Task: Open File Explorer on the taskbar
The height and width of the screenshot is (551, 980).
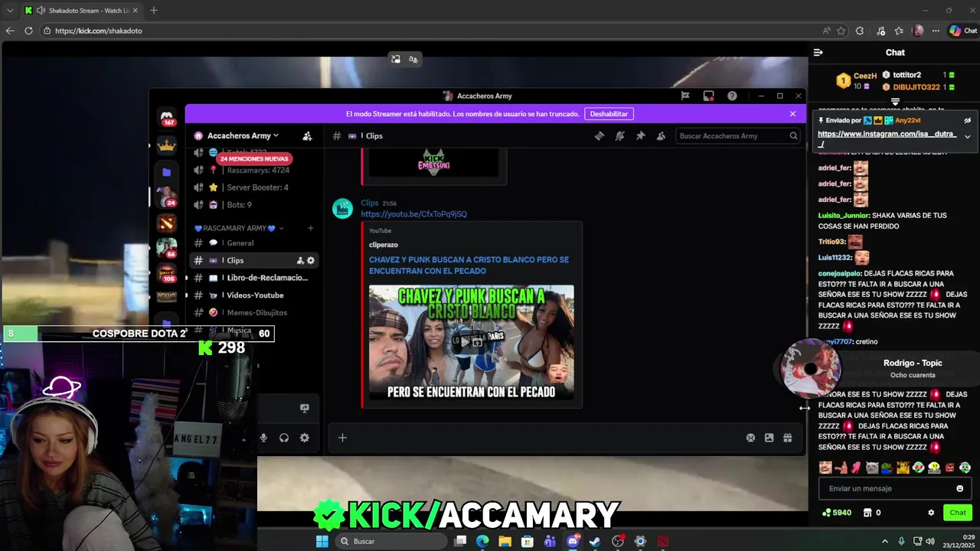Action: (x=505, y=541)
